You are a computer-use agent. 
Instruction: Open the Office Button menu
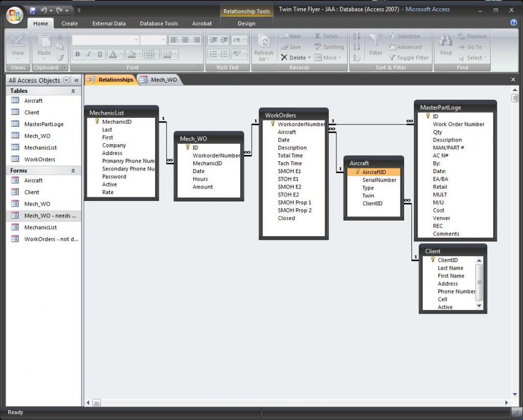point(14,15)
